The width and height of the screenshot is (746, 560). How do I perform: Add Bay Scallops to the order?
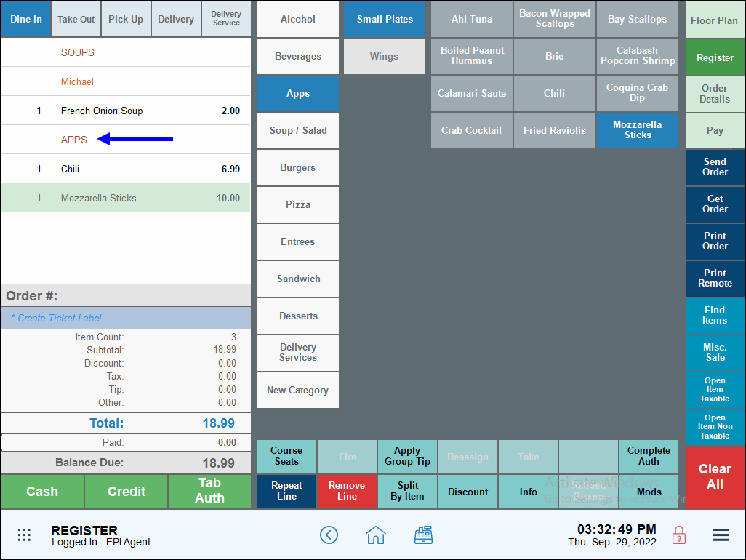pyautogui.click(x=637, y=19)
